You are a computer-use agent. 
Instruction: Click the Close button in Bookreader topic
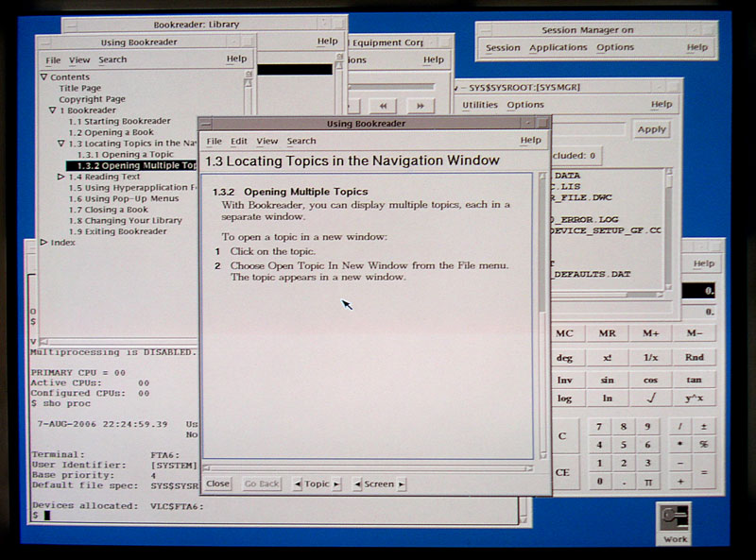[x=218, y=484]
